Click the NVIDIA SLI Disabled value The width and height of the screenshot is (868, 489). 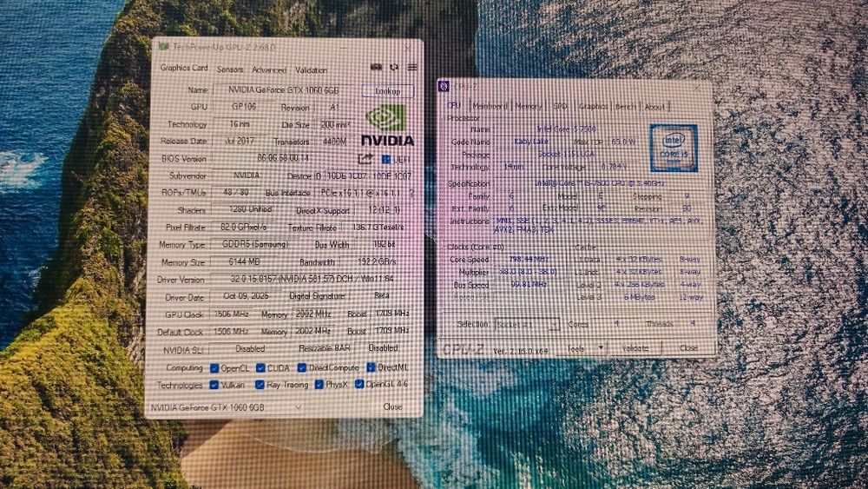[x=250, y=349]
